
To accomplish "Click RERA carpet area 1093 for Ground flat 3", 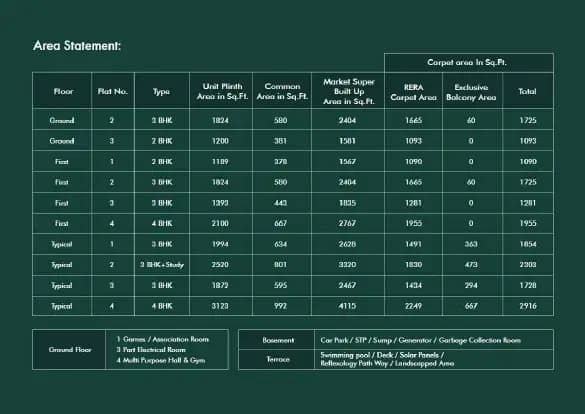I will (x=413, y=141).
